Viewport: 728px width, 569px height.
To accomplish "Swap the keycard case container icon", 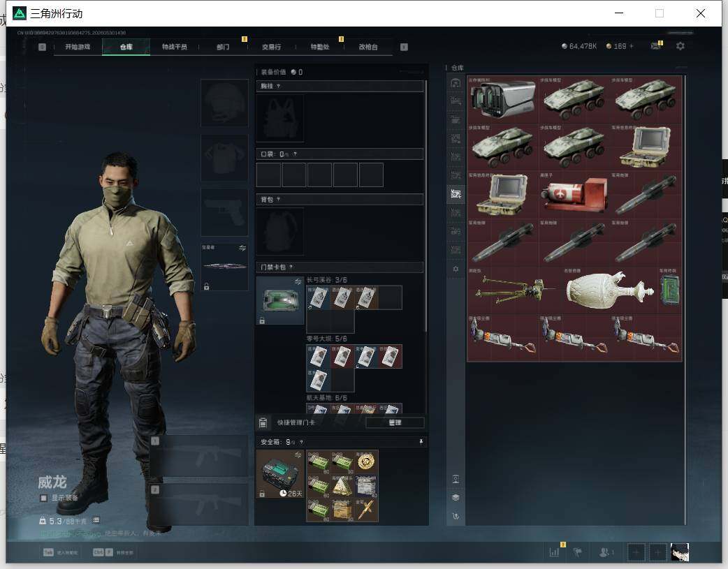I will click(x=298, y=282).
